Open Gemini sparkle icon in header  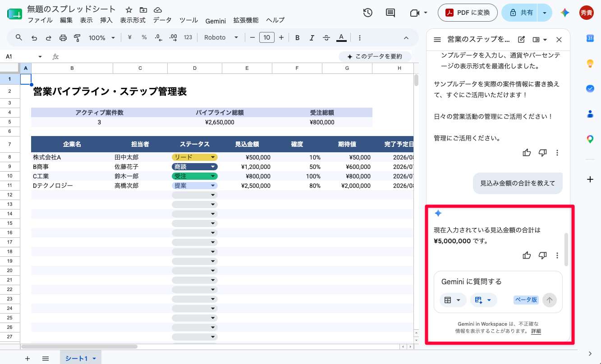pos(565,13)
